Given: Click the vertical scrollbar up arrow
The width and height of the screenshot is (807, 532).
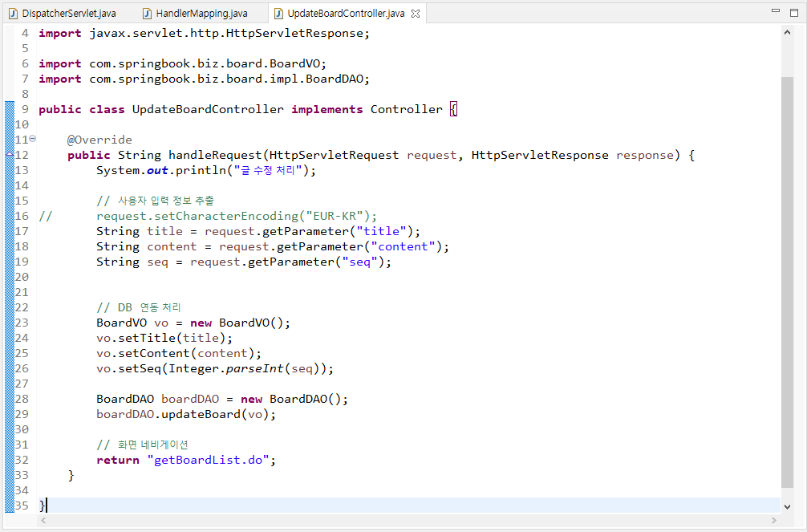Looking at the screenshot, I should 787,32.
